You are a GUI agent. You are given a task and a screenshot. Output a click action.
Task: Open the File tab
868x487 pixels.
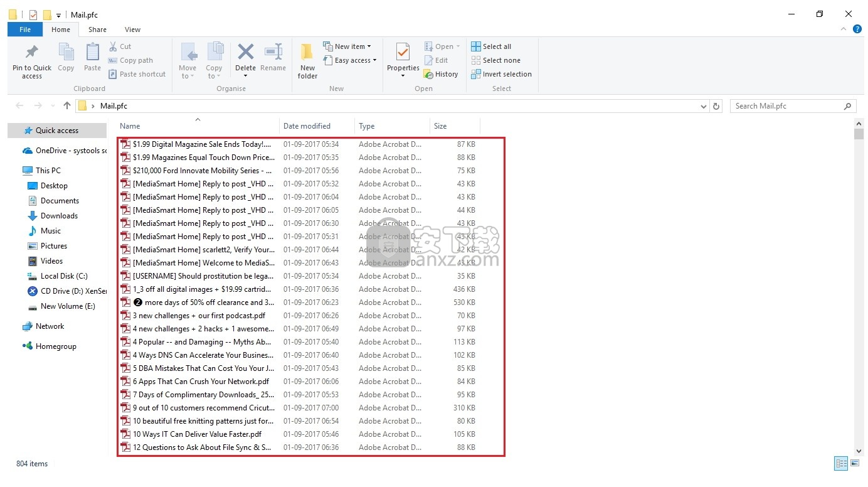point(25,29)
